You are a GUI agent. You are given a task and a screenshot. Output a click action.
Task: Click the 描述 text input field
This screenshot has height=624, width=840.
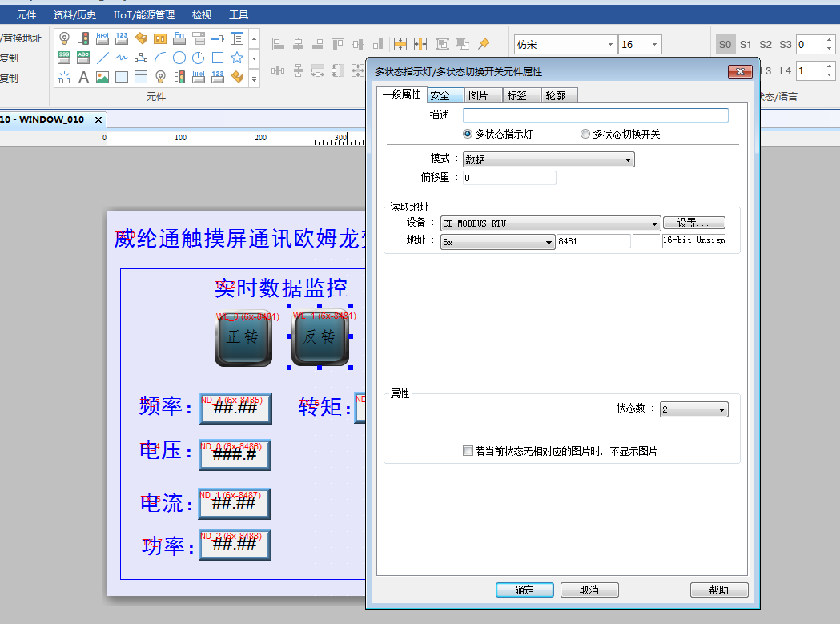click(x=595, y=115)
